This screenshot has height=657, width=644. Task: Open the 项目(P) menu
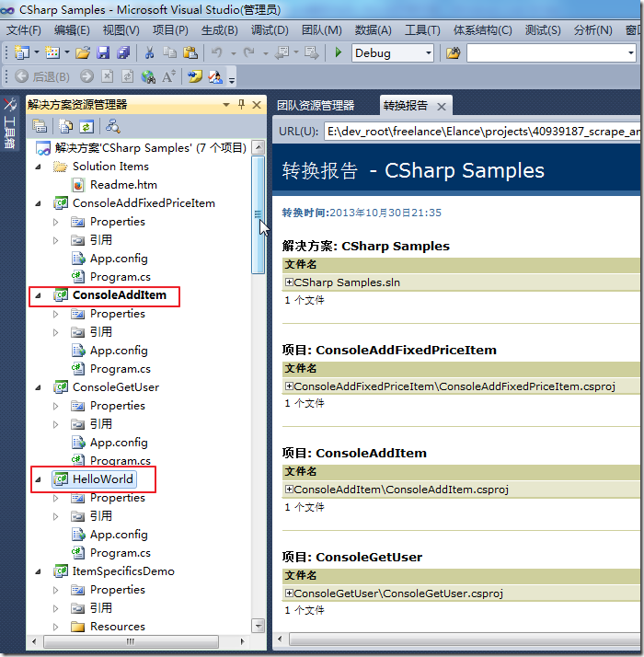(170, 30)
